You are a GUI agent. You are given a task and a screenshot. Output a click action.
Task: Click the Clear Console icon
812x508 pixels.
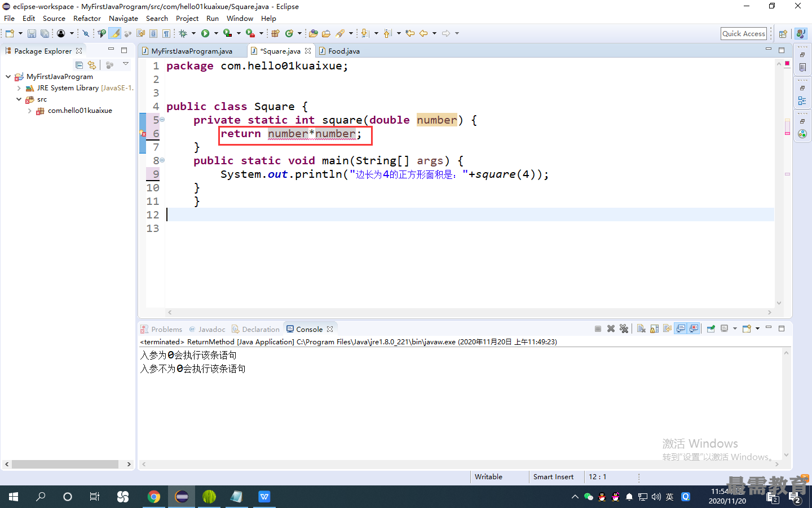[641, 329]
